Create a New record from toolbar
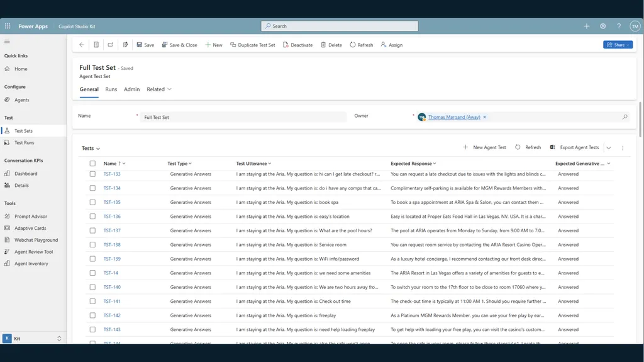Viewport: 644px width, 362px height. tap(214, 45)
